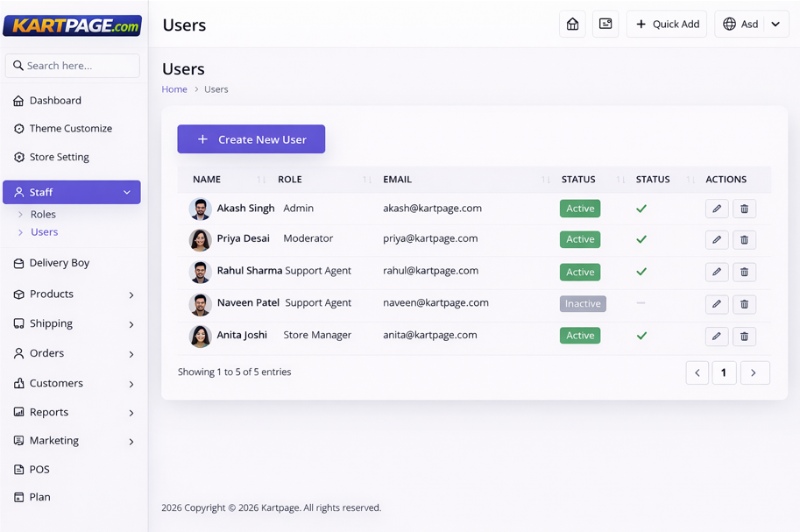The width and height of the screenshot is (800, 532).
Task: Open the ID card icon in header
Action: point(605,25)
